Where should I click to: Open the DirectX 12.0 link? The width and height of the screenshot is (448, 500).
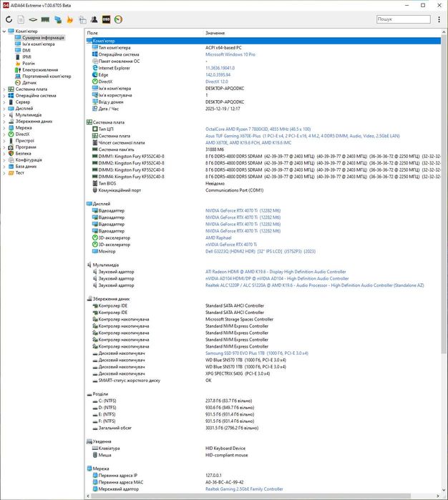tap(217, 82)
